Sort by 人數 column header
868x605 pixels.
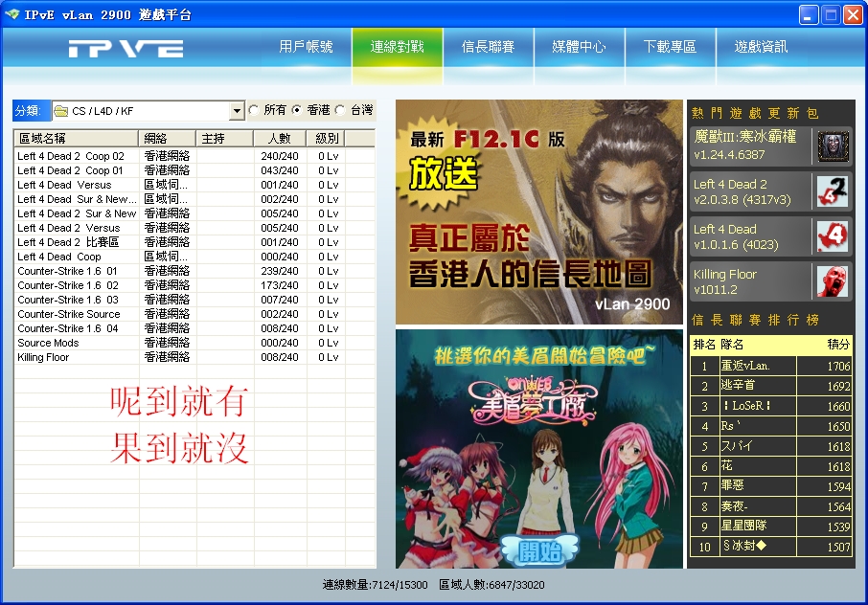[x=280, y=138]
